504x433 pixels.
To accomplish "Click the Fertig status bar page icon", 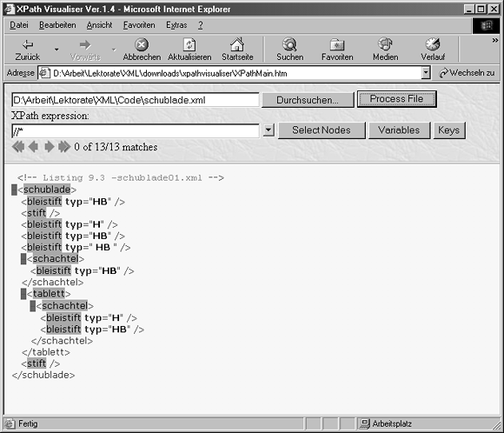I will (x=10, y=424).
